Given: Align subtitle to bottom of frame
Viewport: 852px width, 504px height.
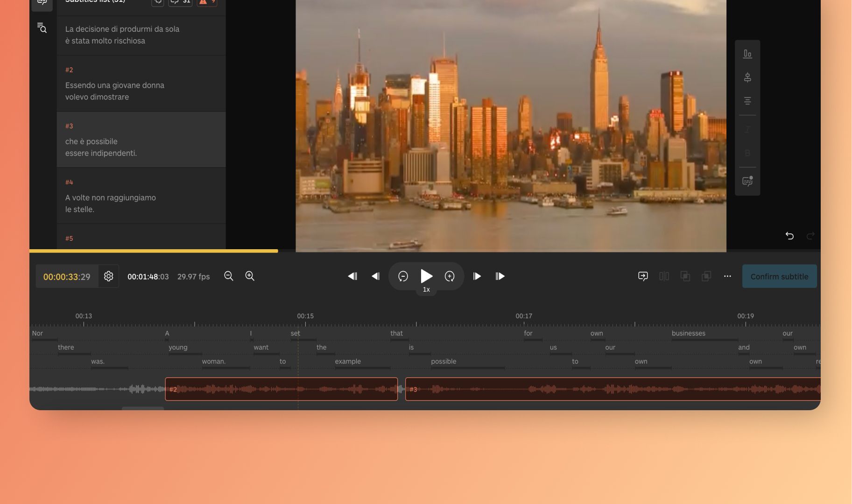Looking at the screenshot, I should pyautogui.click(x=747, y=54).
